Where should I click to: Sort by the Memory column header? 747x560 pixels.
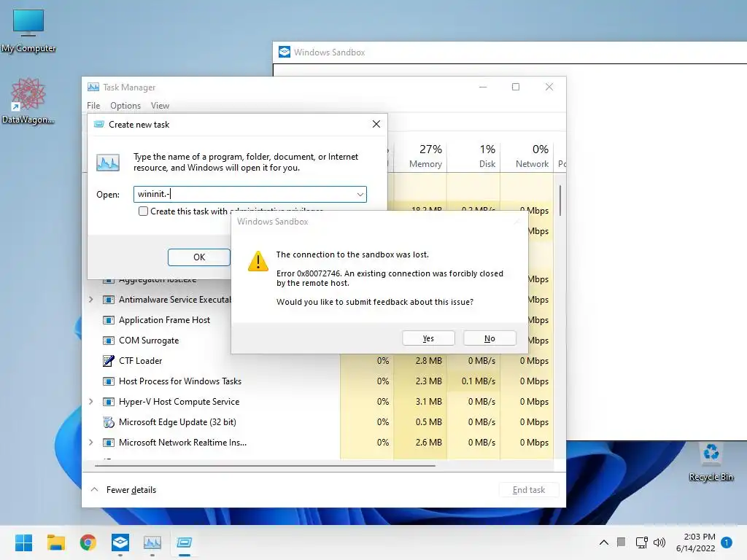point(420,157)
